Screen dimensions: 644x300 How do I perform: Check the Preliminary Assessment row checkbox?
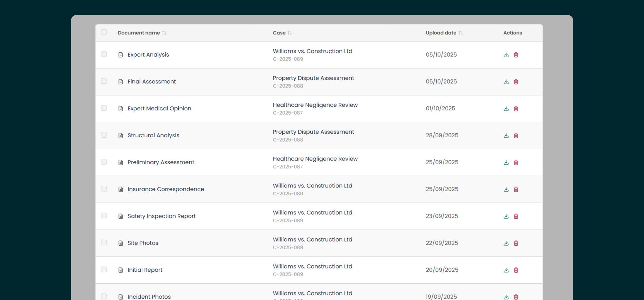(x=104, y=162)
